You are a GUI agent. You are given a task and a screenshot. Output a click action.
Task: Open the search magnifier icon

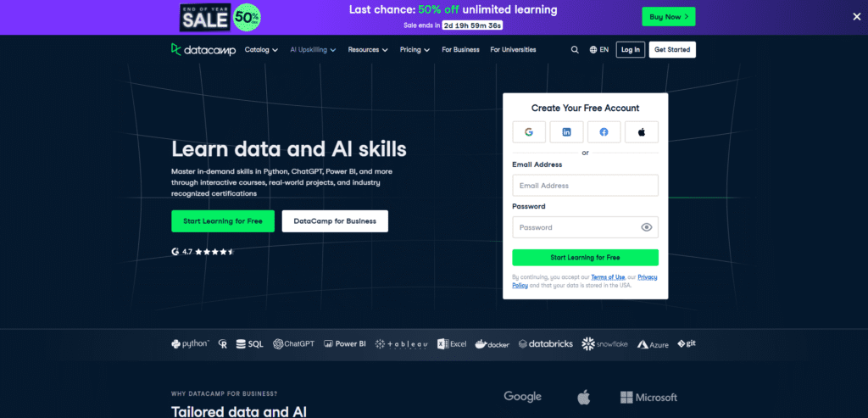[575, 50]
